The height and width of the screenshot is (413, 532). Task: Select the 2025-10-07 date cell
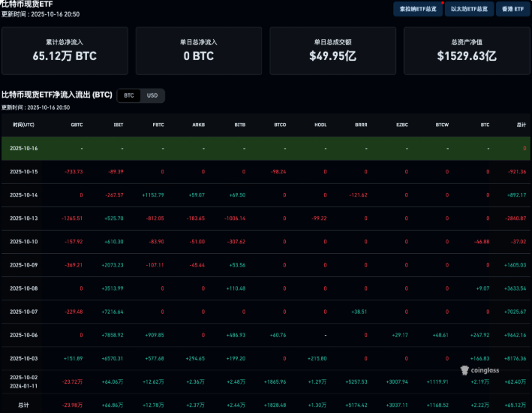[24, 312]
